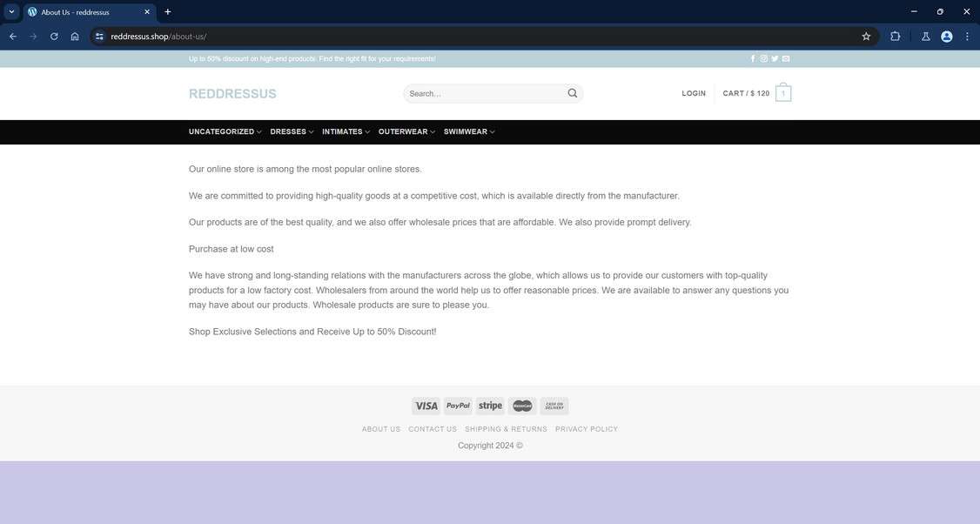Viewport: 980px width, 524px height.
Task: Click the Stripe payment icon
Action: point(490,406)
